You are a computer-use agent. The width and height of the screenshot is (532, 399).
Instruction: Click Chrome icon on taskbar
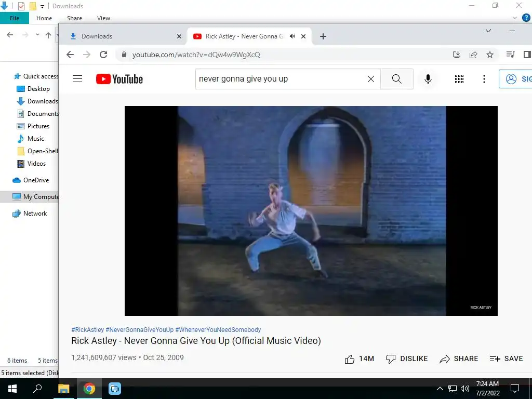(89, 389)
